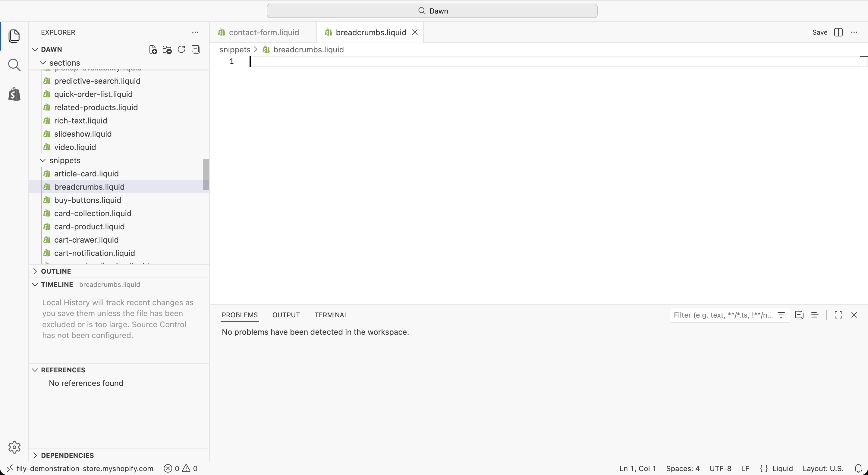
Task: Switch to the contact-form.liquid tab
Action: pyautogui.click(x=263, y=32)
